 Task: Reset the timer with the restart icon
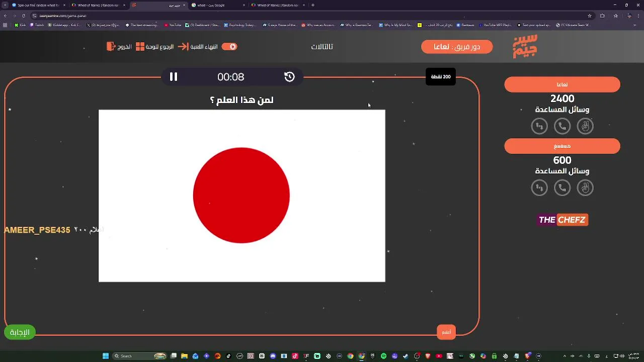click(x=289, y=77)
